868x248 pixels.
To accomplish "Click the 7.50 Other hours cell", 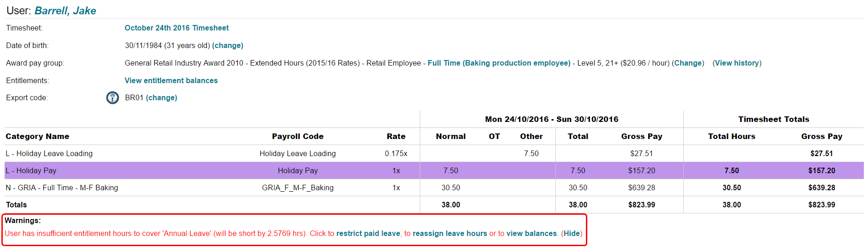I will point(531,154).
